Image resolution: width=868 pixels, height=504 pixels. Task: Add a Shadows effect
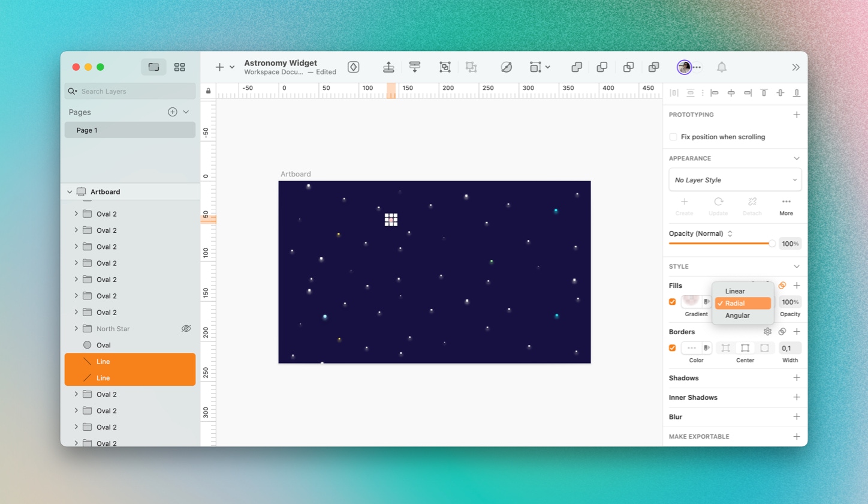(797, 378)
